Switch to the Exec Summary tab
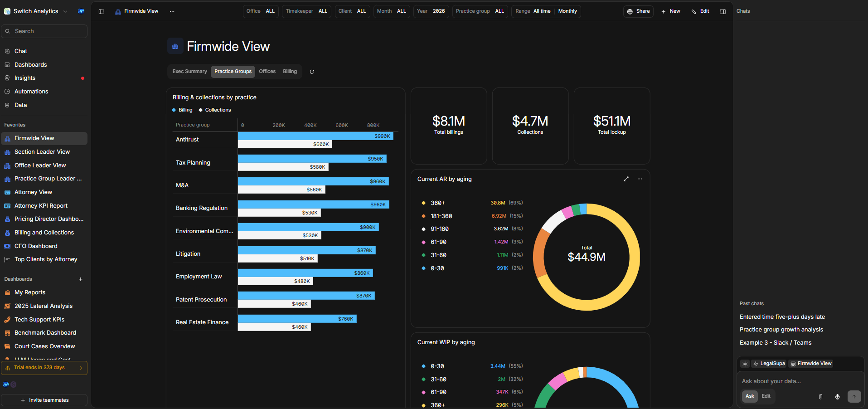This screenshot has height=409, width=868. [189, 72]
